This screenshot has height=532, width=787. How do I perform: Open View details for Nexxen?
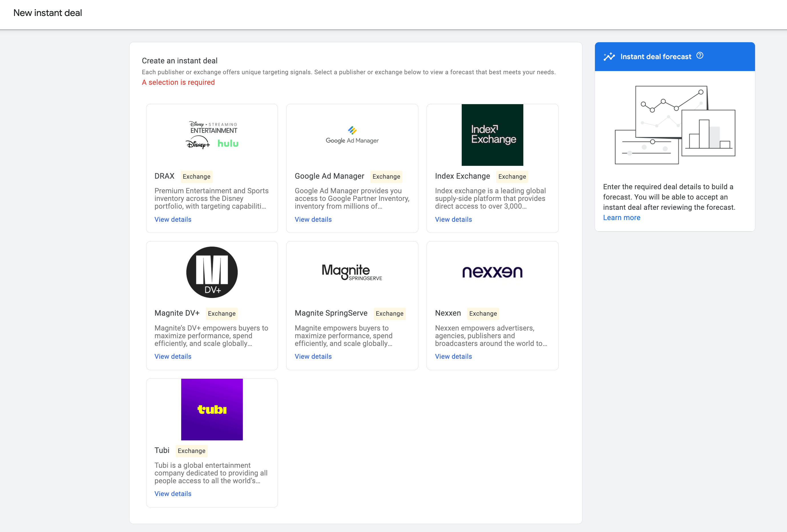453,356
